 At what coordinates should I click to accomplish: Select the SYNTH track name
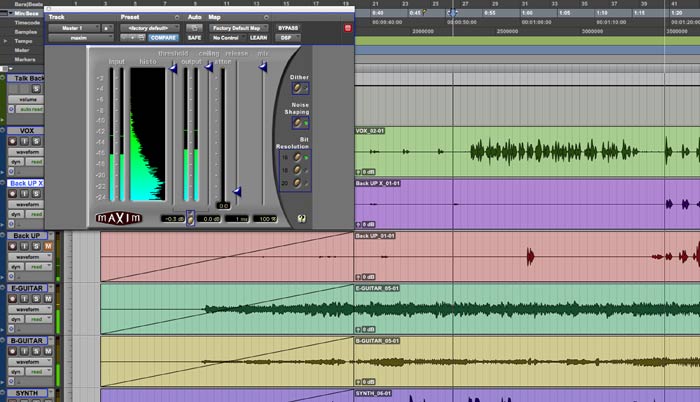coord(27,393)
